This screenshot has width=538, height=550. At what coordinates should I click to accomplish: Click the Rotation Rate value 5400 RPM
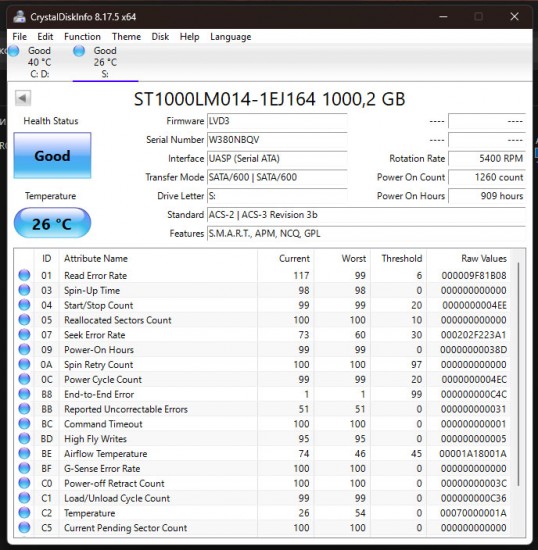pos(487,159)
